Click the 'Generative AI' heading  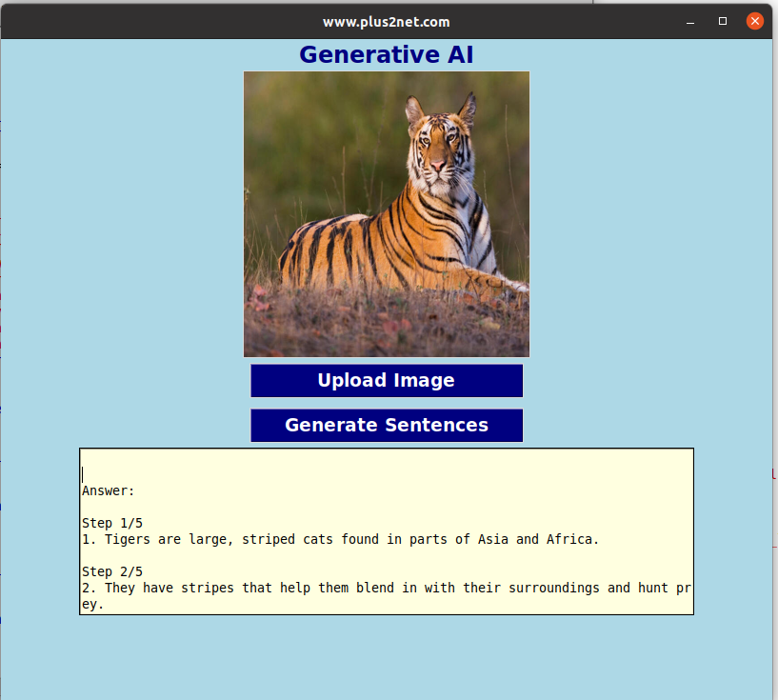tap(387, 54)
